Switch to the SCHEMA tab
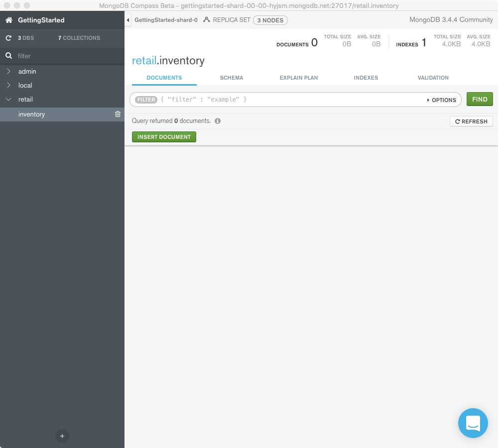The height and width of the screenshot is (448, 498). click(232, 78)
